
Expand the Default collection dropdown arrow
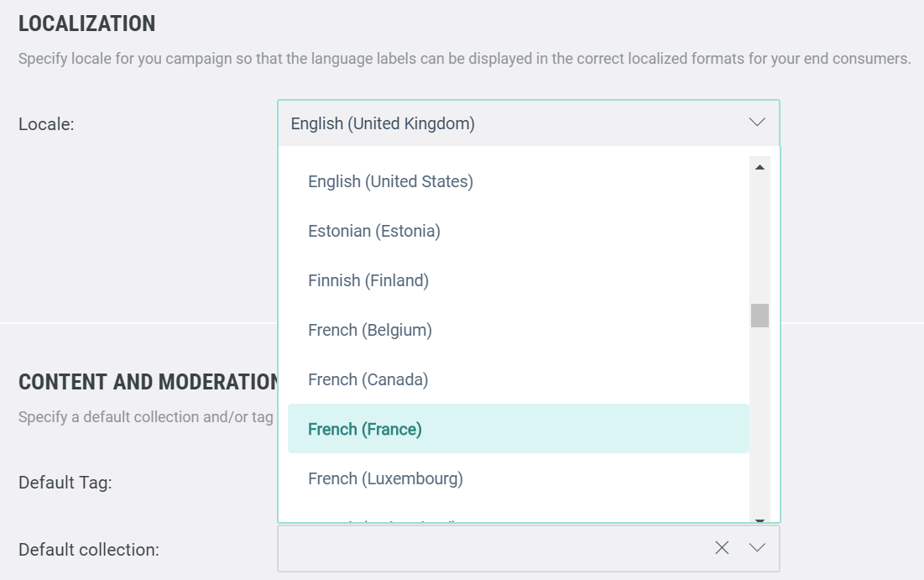(x=757, y=548)
